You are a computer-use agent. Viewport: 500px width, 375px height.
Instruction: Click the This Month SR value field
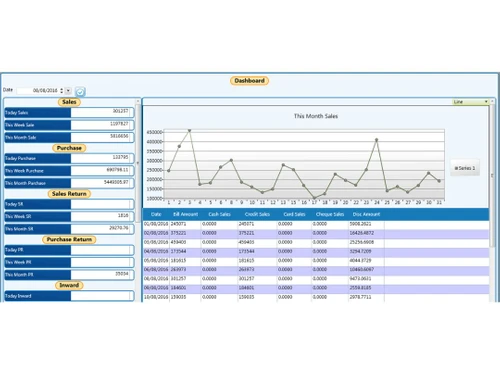click(x=102, y=229)
